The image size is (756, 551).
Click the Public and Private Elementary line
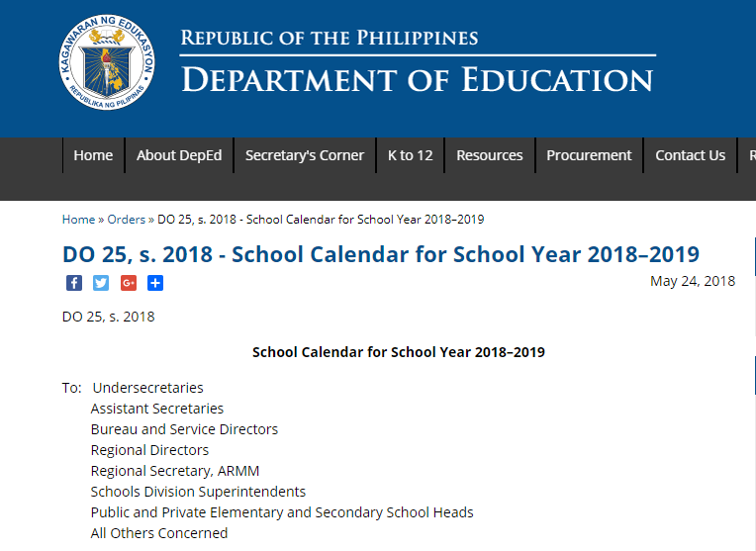point(282,512)
